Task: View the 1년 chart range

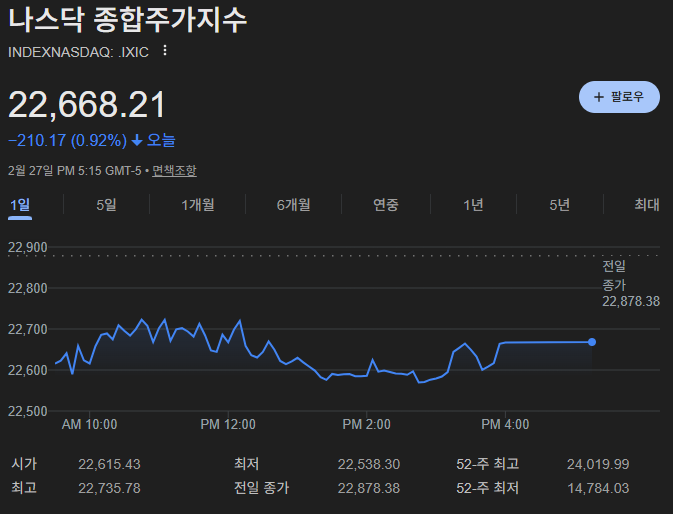Action: pos(473,205)
